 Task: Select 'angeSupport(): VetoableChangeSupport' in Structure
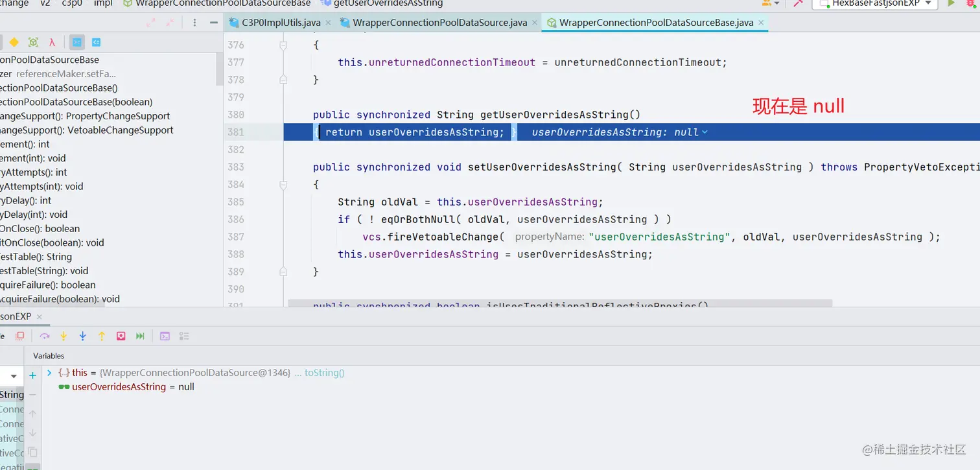(x=87, y=130)
